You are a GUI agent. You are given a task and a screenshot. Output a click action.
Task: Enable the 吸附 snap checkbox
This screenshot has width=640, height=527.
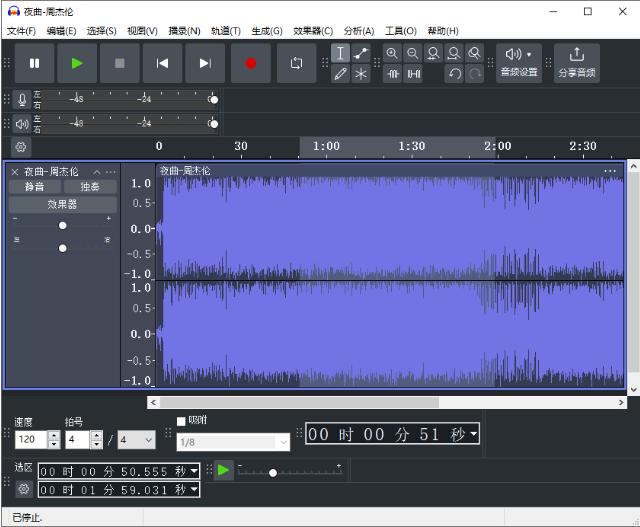coord(181,421)
